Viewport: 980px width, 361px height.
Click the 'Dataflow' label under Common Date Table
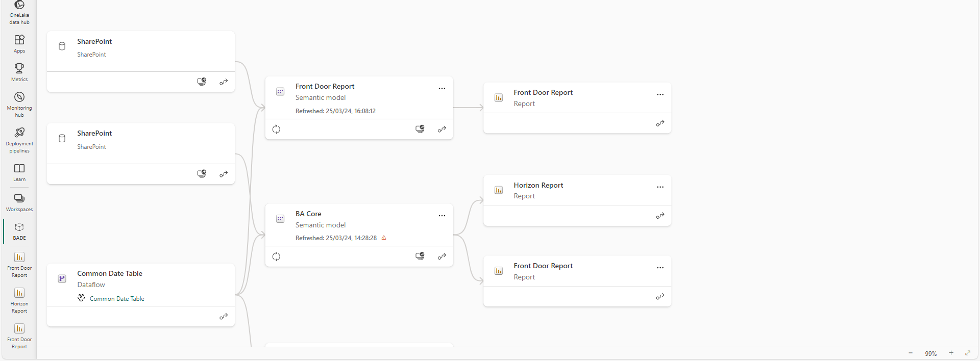click(x=91, y=285)
